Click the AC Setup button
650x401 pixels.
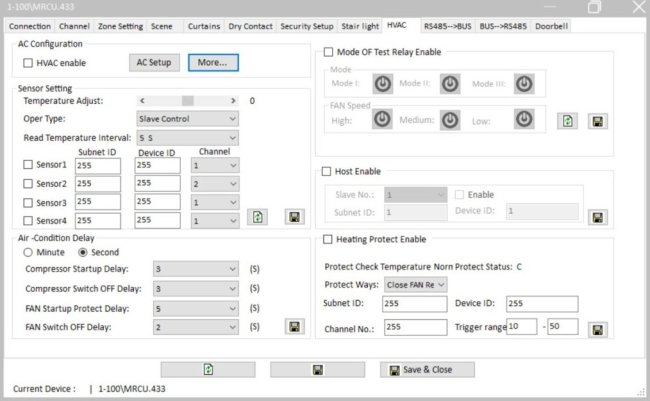pos(154,62)
